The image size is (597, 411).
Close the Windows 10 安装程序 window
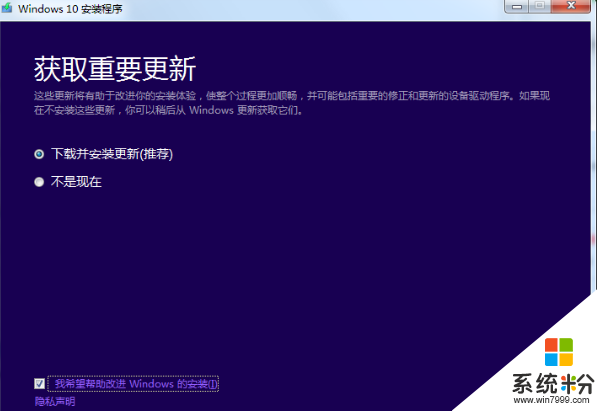(571, 6)
